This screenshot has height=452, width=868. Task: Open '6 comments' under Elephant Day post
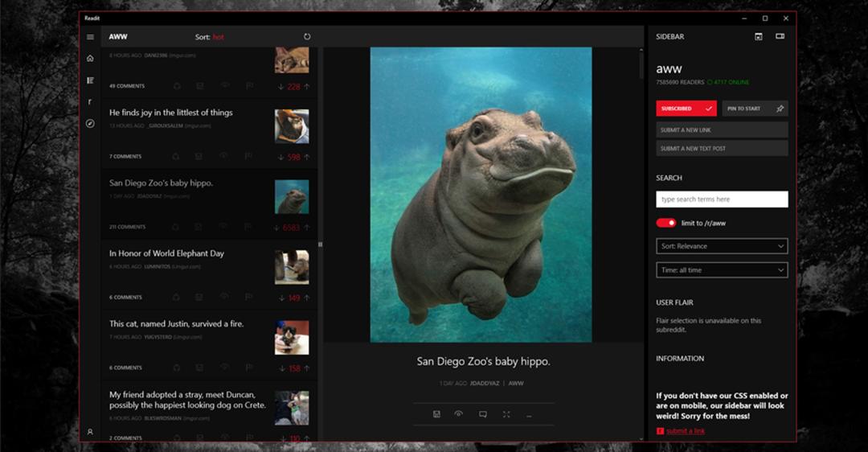pyautogui.click(x=125, y=298)
